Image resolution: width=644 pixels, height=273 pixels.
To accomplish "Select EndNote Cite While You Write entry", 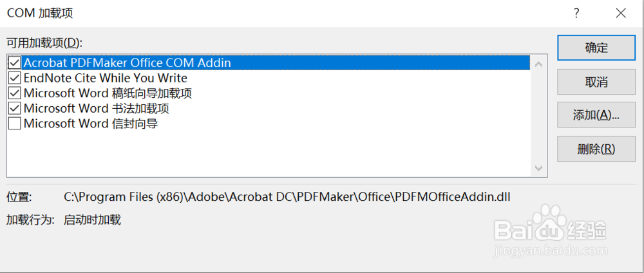I will (105, 78).
